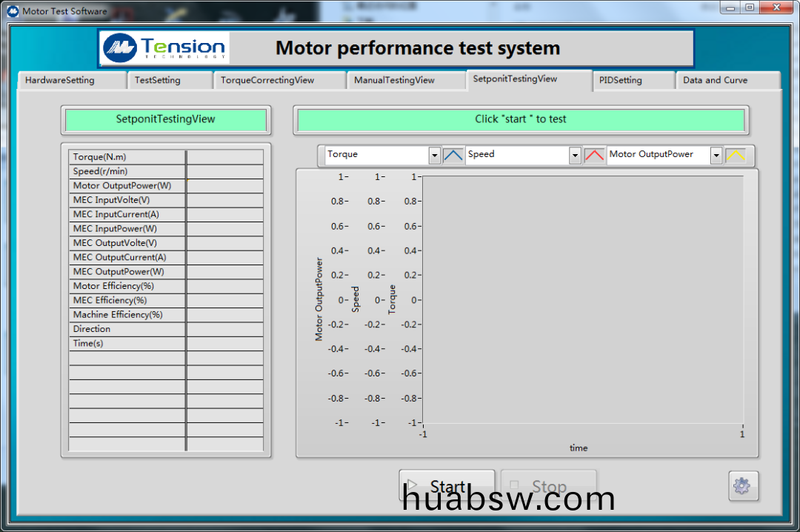Open the gear settings icon

(742, 486)
